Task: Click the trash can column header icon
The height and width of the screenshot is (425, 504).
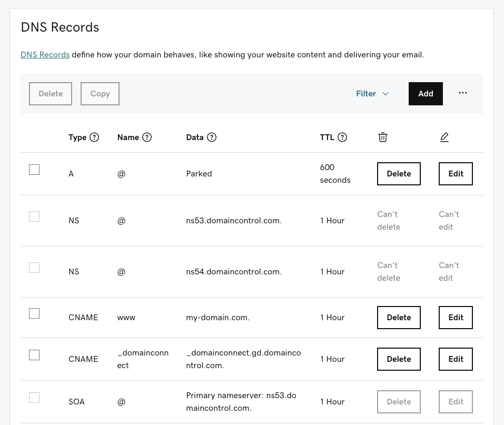Action: pyautogui.click(x=383, y=137)
